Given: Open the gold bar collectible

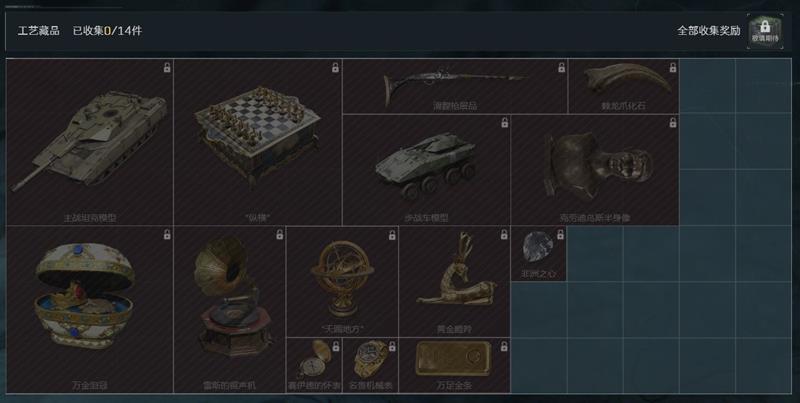Looking at the screenshot, I should [x=454, y=365].
